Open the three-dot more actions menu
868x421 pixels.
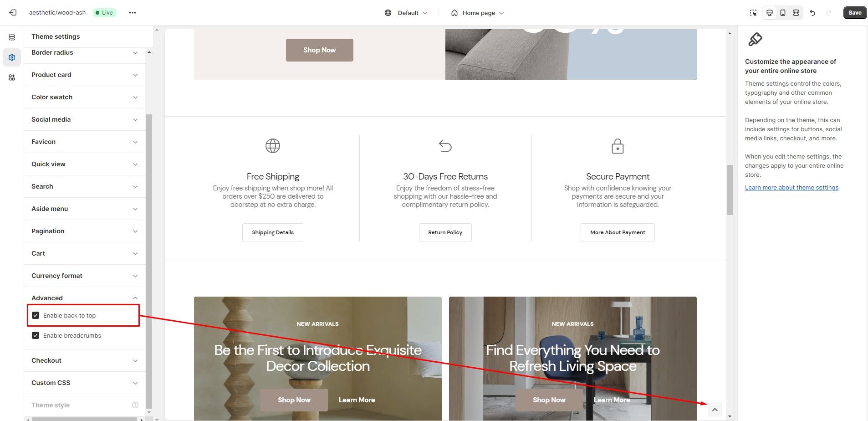(133, 13)
